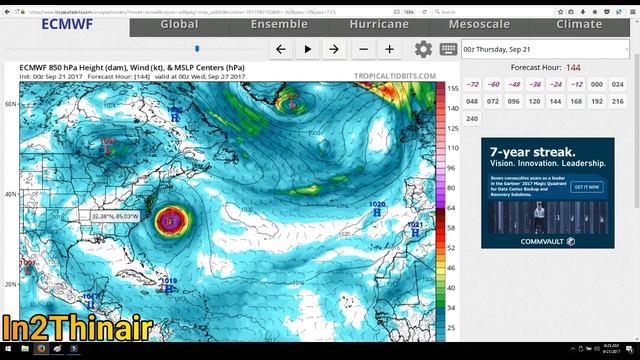Image resolution: width=640 pixels, height=360 pixels.
Task: Open File Explorer from taskbar
Action: tap(25, 349)
